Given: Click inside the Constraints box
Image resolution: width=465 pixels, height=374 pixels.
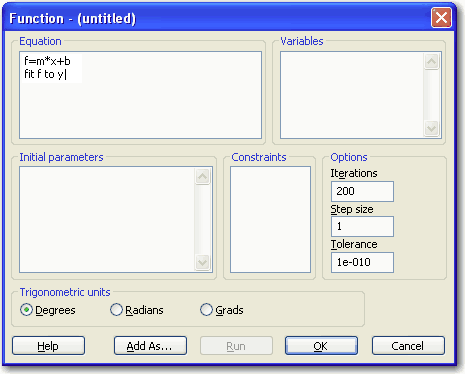Looking at the screenshot, I should tap(270, 220).
